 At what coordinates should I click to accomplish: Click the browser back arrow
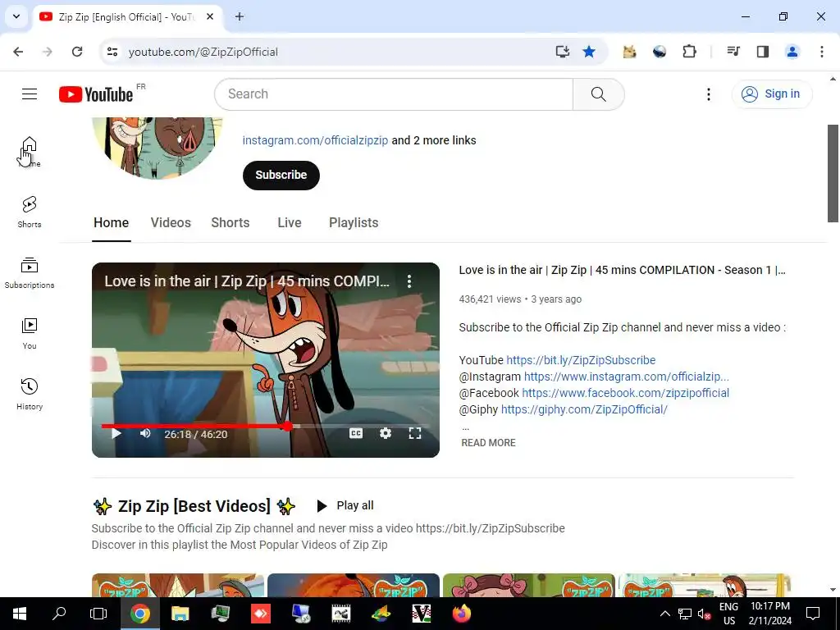click(x=18, y=52)
